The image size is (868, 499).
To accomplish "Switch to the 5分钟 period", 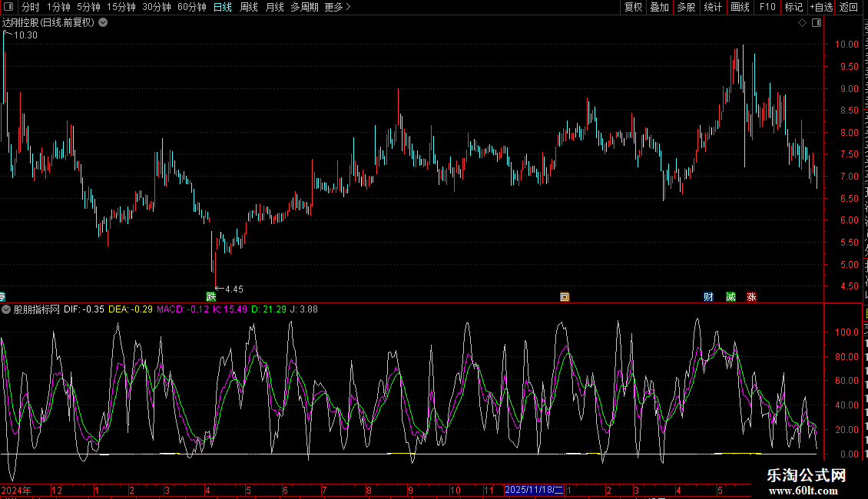I will [88, 7].
